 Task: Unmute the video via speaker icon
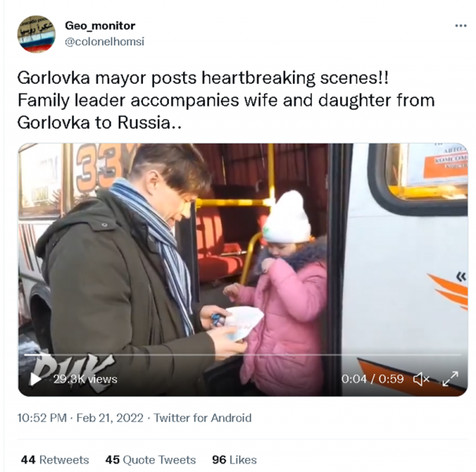click(422, 379)
